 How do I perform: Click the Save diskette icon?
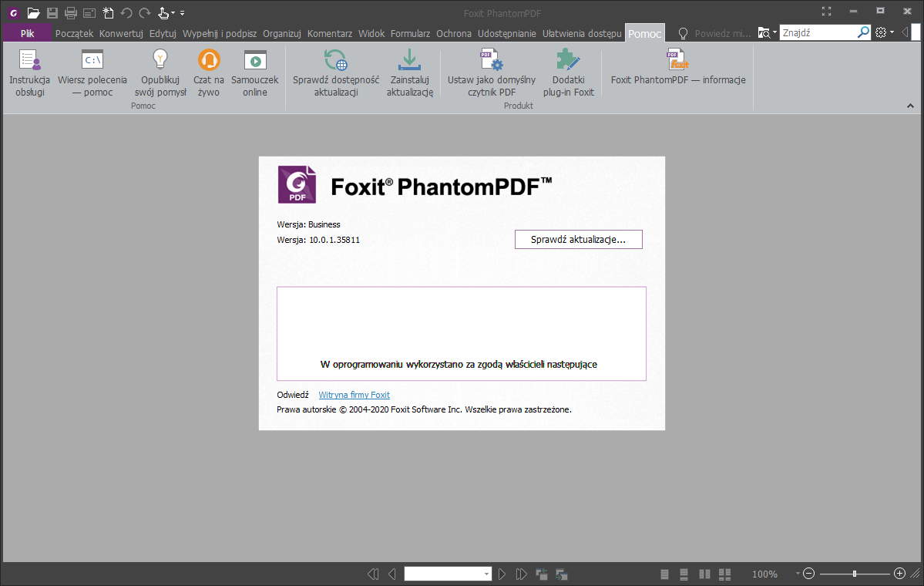(52, 12)
